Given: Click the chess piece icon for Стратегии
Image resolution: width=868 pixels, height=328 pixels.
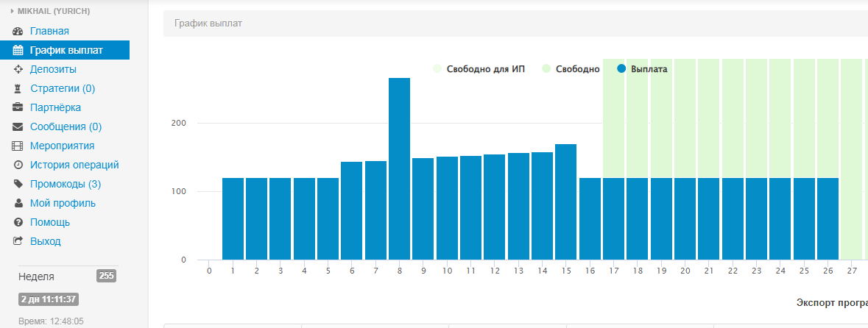Looking at the screenshot, I should pos(18,89).
